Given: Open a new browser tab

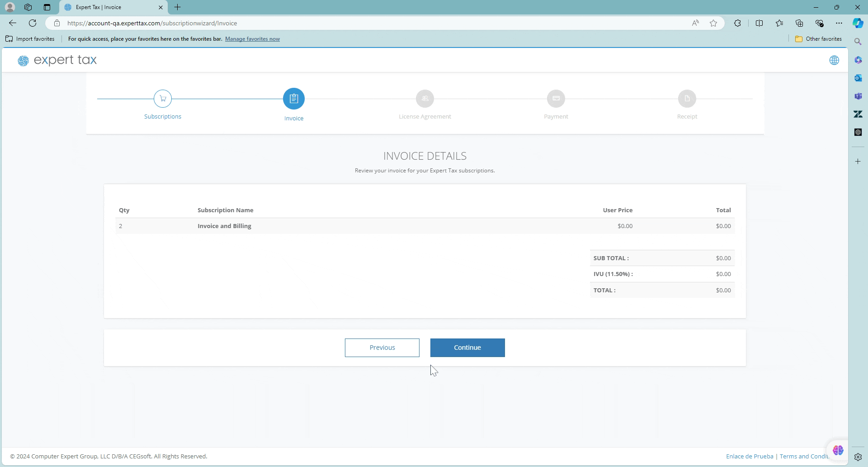Looking at the screenshot, I should pyautogui.click(x=178, y=7).
